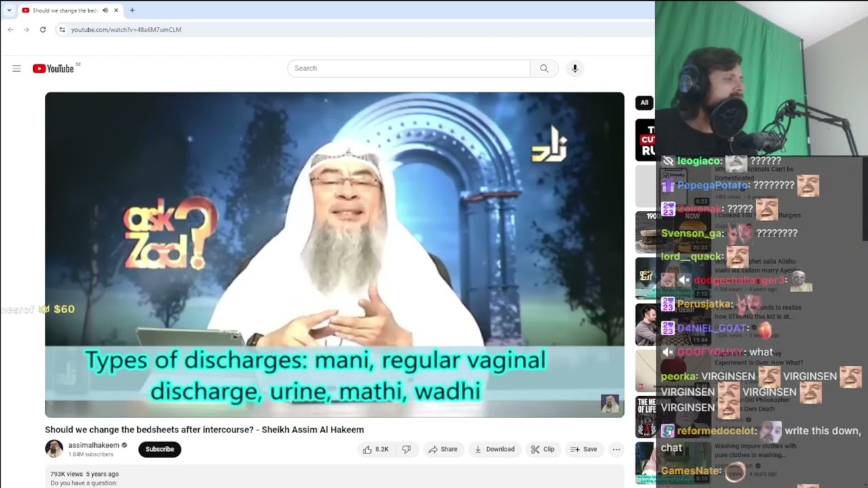Start voice search with microphone icon
Image resolution: width=868 pixels, height=488 pixels.
click(574, 68)
